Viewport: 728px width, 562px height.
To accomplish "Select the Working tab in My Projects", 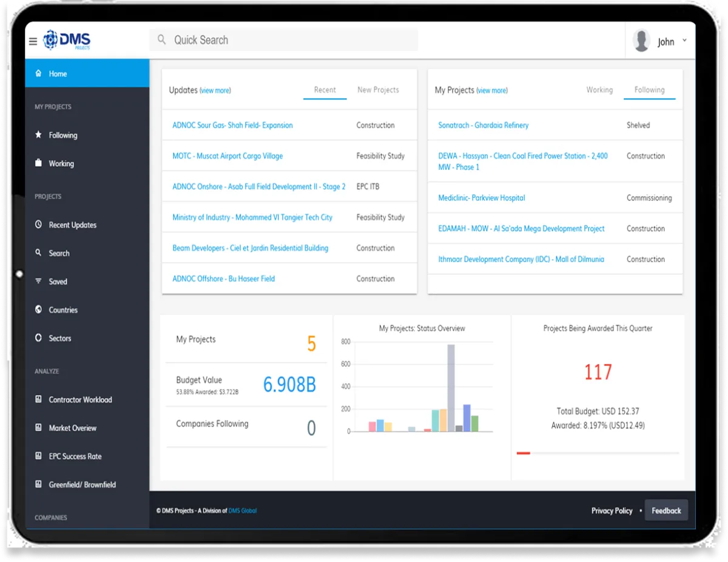I will (599, 90).
